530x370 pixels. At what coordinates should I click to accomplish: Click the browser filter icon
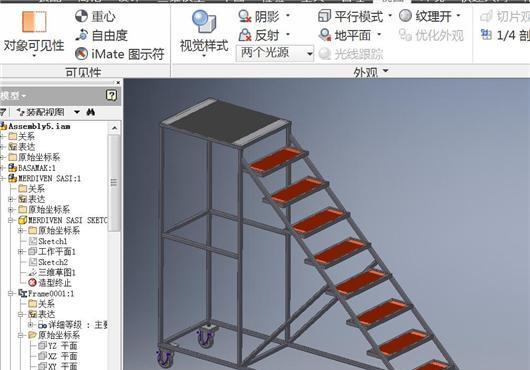point(3,112)
